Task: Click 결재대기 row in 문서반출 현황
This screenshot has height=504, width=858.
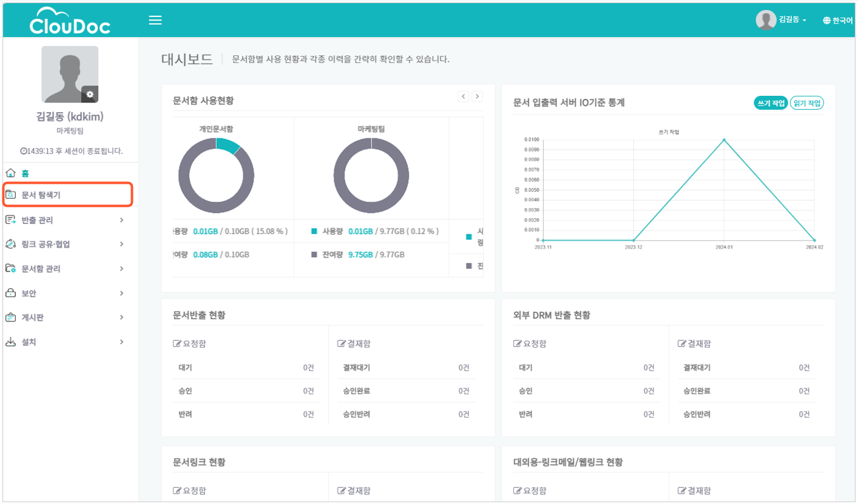Action: (406, 368)
